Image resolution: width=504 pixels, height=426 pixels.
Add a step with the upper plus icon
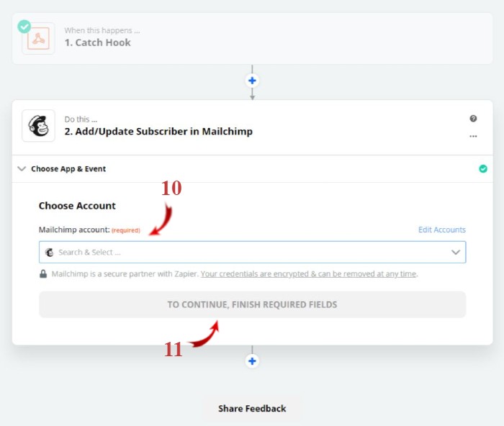[252, 81]
